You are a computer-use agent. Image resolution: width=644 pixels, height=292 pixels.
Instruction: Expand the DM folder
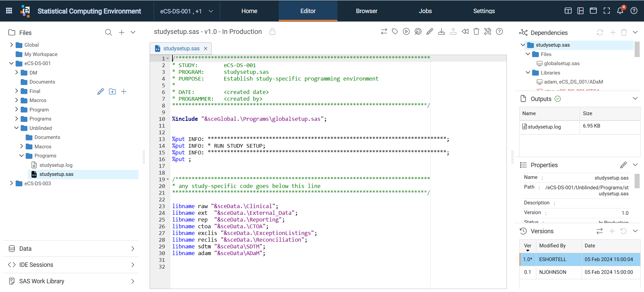click(16, 72)
